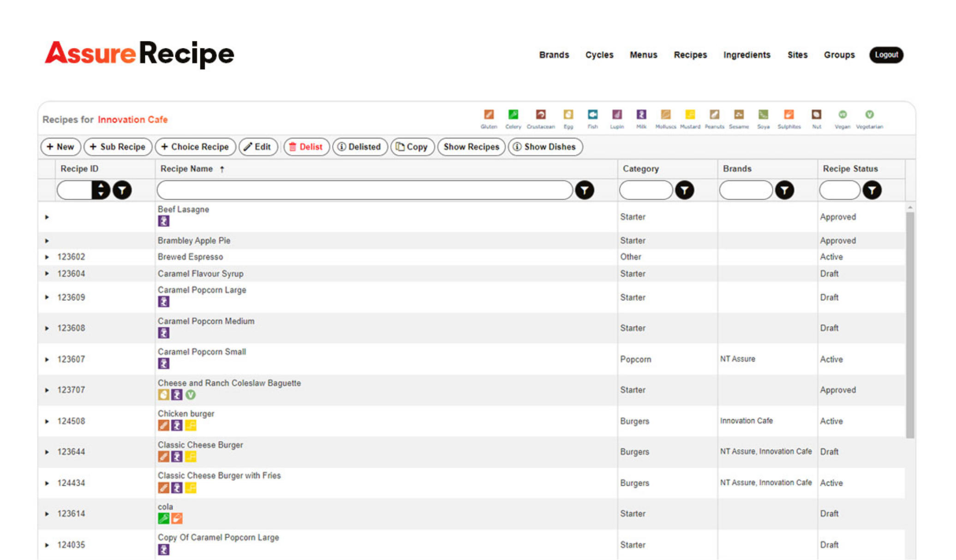This screenshot has width=956, height=560.
Task: Apply the Recipe ID column filter
Action: pos(122,190)
